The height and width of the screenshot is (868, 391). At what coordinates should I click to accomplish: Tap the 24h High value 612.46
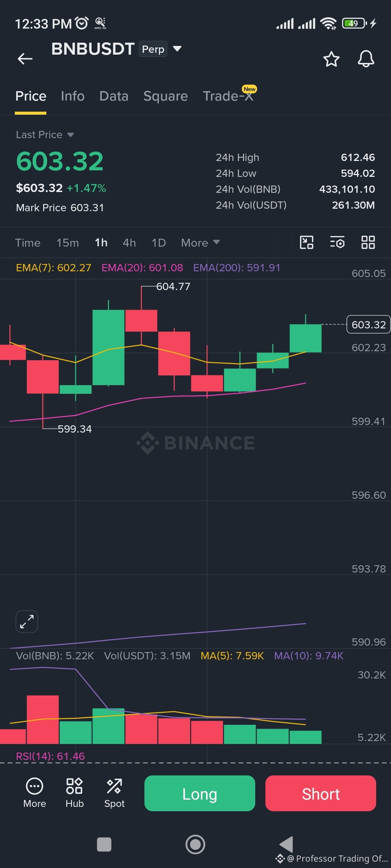(358, 157)
